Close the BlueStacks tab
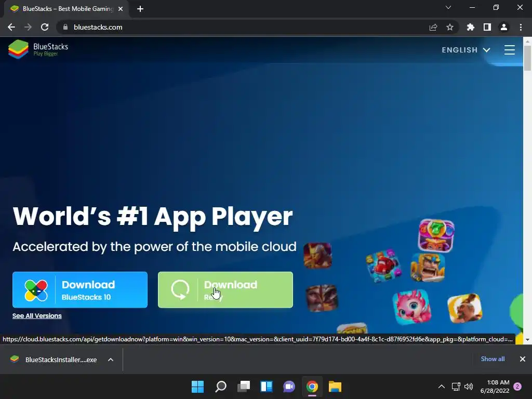Image resolution: width=532 pixels, height=399 pixels. tap(121, 9)
